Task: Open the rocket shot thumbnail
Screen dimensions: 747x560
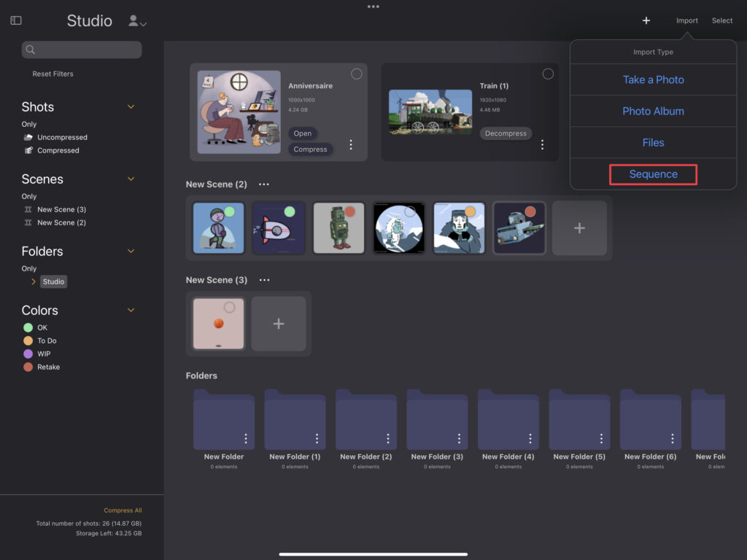Action: coord(278,228)
